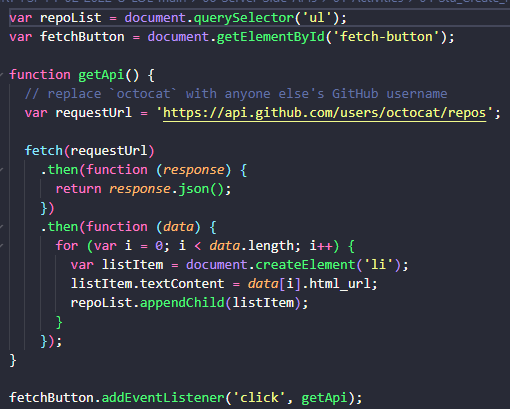Click the word username in the comment
The width and height of the screenshot is (510, 409).
(417, 94)
